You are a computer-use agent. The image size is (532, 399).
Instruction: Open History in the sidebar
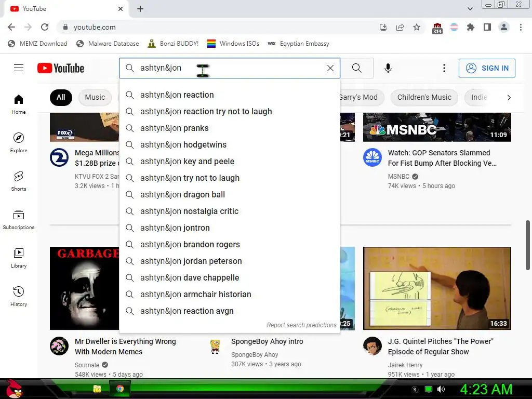click(19, 296)
